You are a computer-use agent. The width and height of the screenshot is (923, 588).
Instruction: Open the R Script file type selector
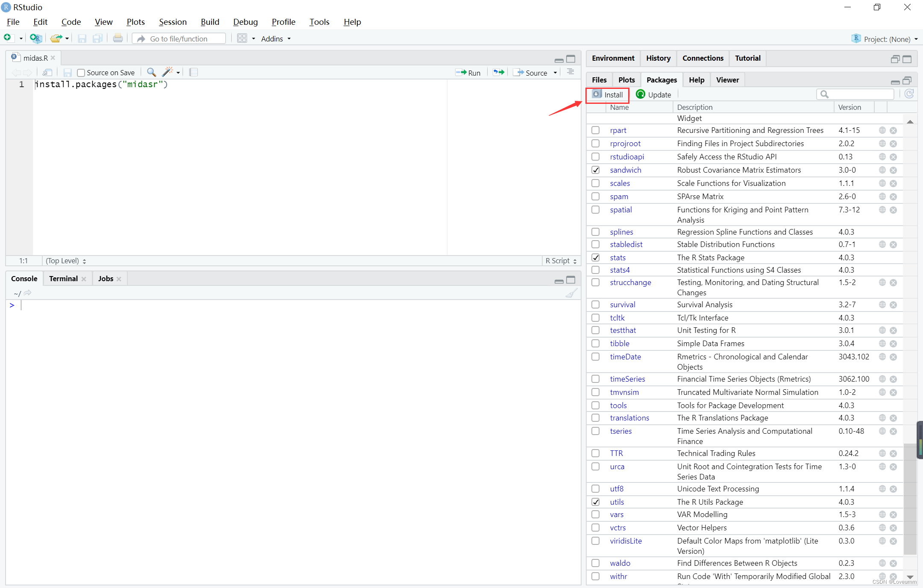pyautogui.click(x=561, y=261)
